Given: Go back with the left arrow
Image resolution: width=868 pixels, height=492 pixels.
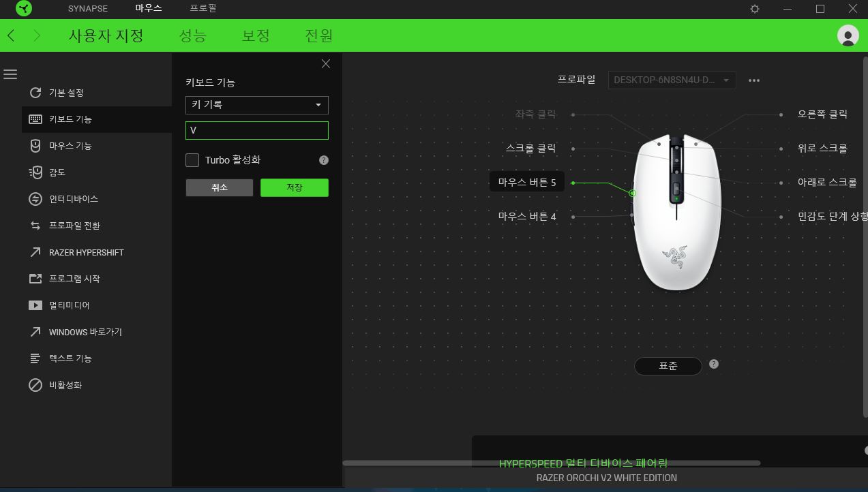Looking at the screenshot, I should [x=11, y=35].
